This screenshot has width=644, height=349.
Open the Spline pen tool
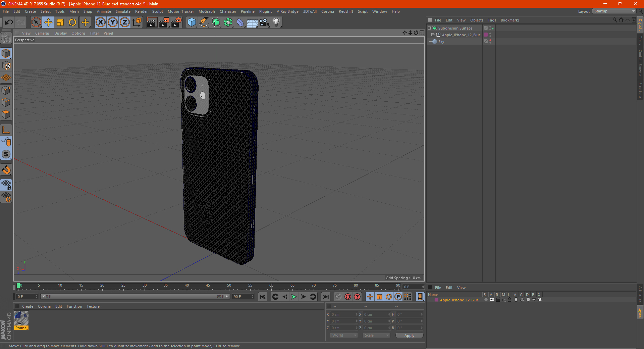click(x=204, y=22)
